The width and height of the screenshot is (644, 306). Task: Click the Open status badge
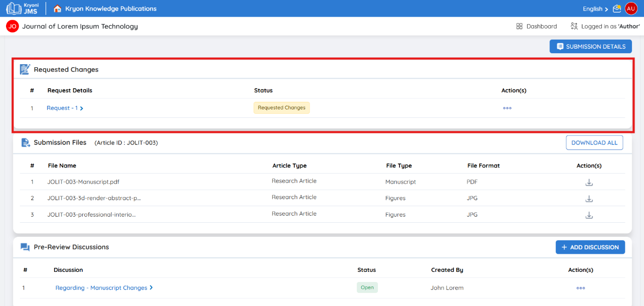[367, 288]
